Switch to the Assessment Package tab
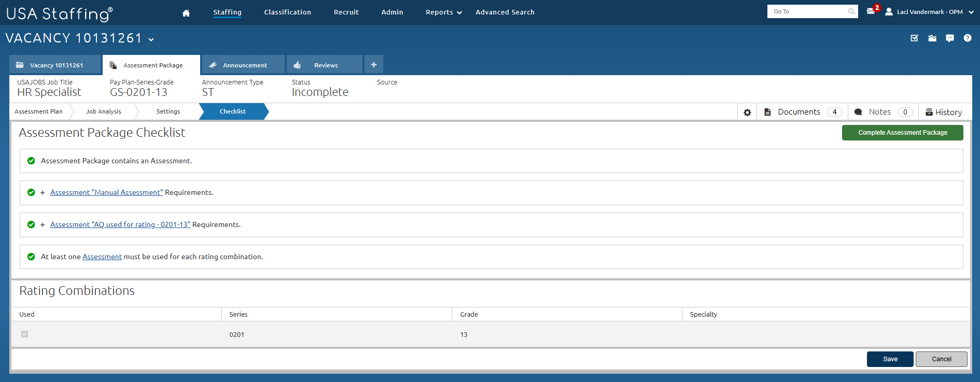Screen dimensions: 980x382 pyautogui.click(x=151, y=65)
